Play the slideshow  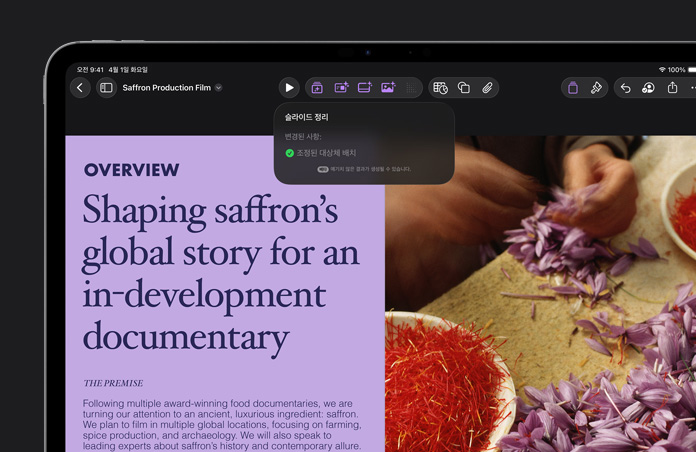(289, 88)
